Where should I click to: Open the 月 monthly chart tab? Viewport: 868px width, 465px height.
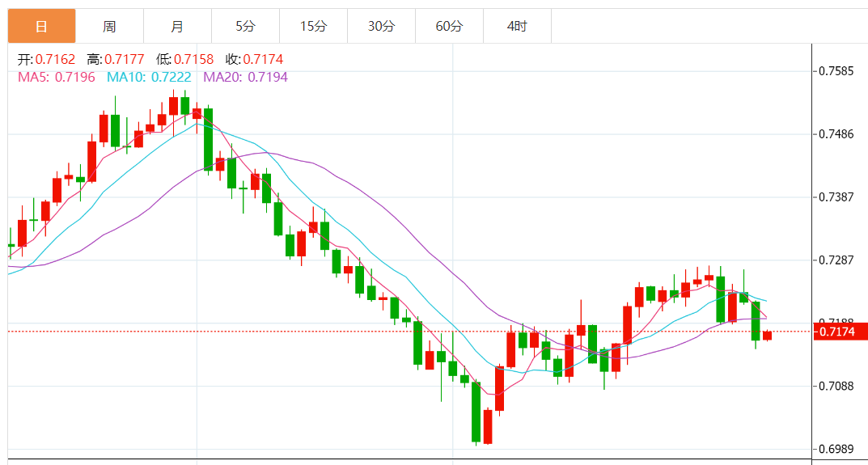pyautogui.click(x=177, y=27)
